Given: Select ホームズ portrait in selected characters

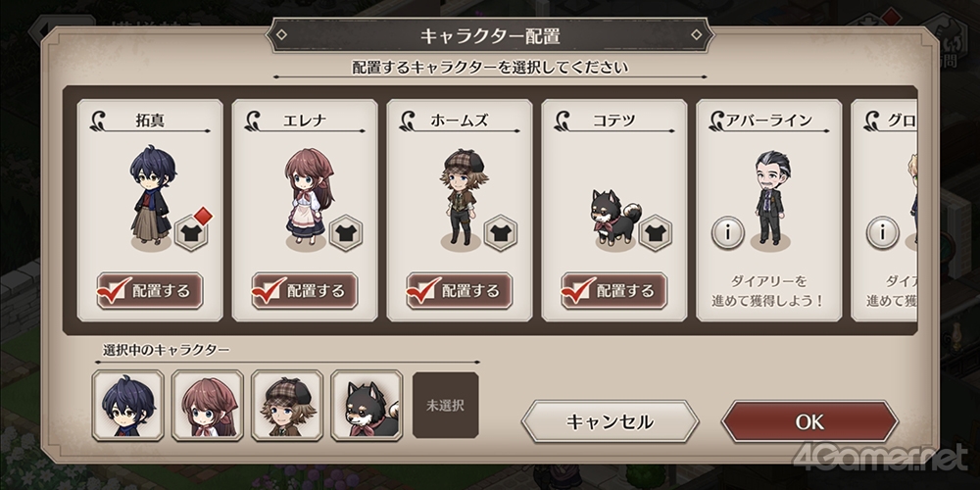Looking at the screenshot, I should [287, 406].
